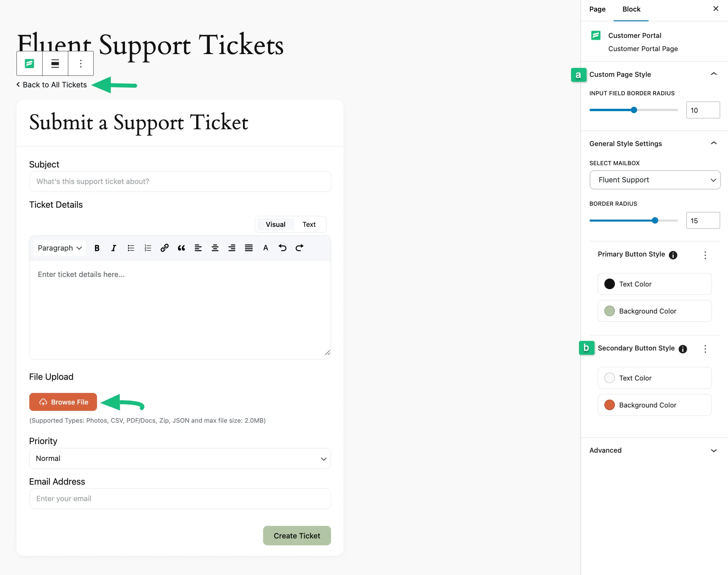The width and height of the screenshot is (728, 575).
Task: Insert a link using the link icon
Action: (x=164, y=248)
